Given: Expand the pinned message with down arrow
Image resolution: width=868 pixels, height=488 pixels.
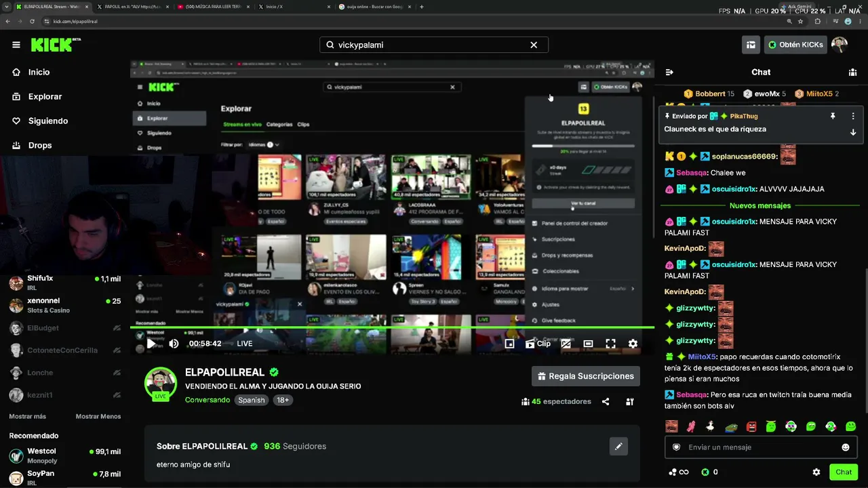Looking at the screenshot, I should 853,132.
